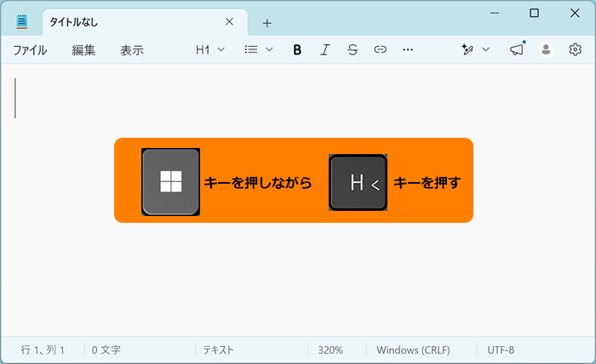This screenshot has height=364, width=596.
Task: Insert a link with the link icon
Action: pyautogui.click(x=380, y=49)
